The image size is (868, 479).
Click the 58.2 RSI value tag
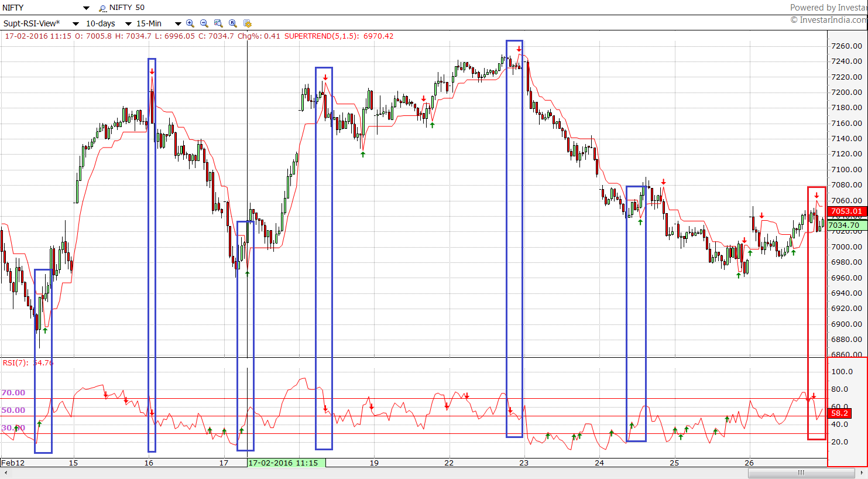pyautogui.click(x=839, y=413)
